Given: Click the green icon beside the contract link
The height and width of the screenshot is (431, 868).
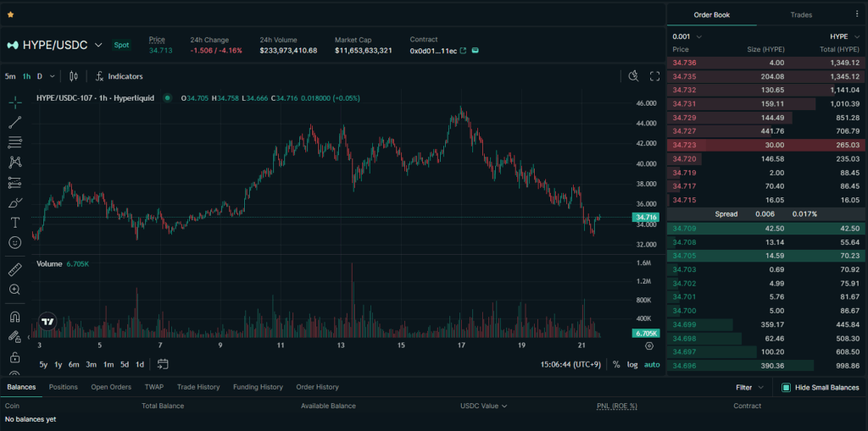Looking at the screenshot, I should (x=475, y=50).
